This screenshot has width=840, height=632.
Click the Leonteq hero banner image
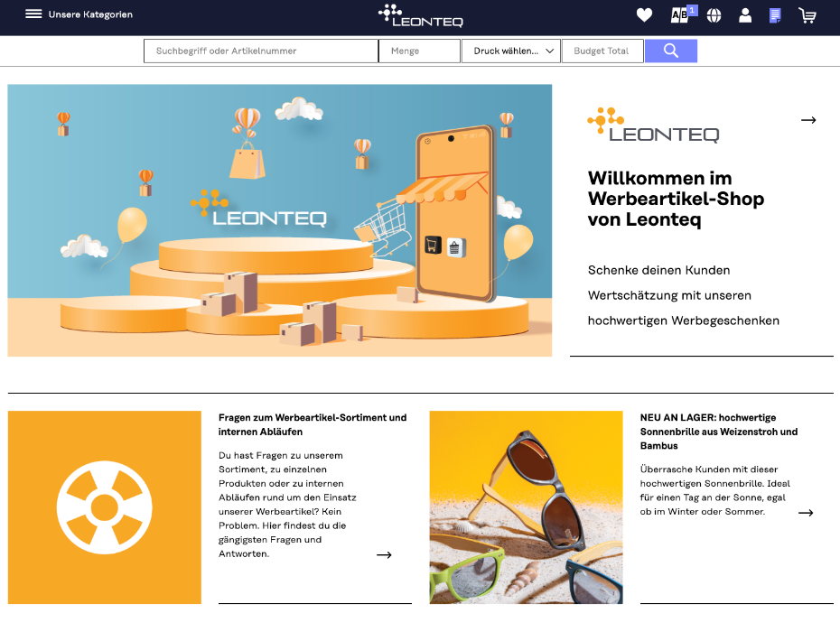tap(279, 220)
